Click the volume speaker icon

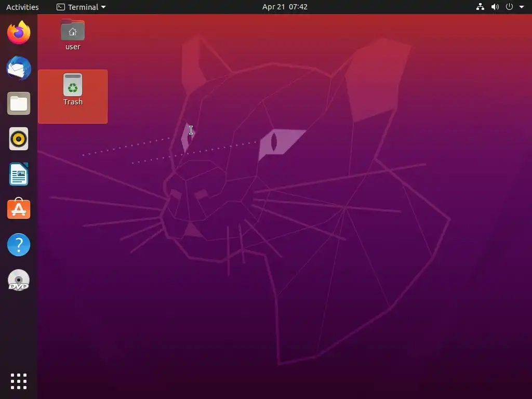coord(495,7)
